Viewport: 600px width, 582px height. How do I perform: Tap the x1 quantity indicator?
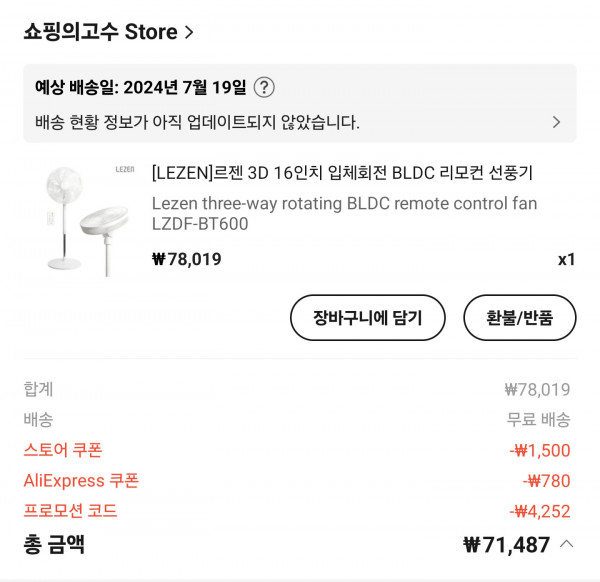point(566,260)
